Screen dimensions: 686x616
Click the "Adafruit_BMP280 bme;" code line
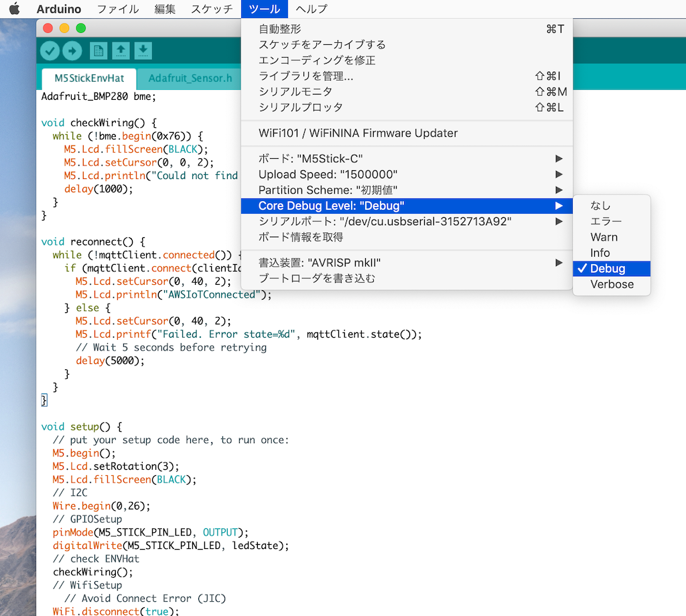pos(98,97)
